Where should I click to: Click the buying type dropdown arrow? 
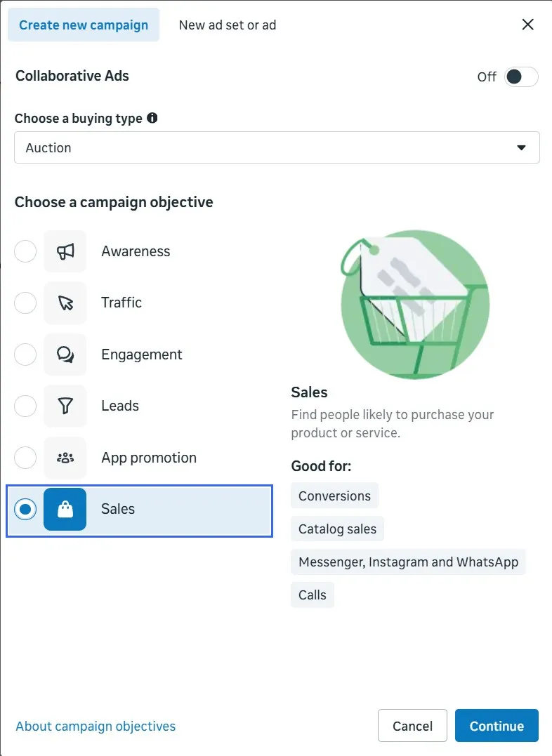(521, 147)
